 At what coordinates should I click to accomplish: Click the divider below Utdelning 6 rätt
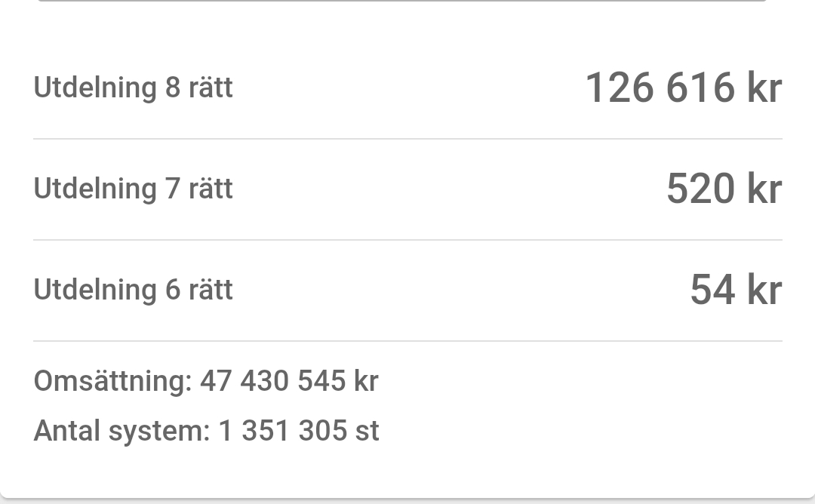408,341
